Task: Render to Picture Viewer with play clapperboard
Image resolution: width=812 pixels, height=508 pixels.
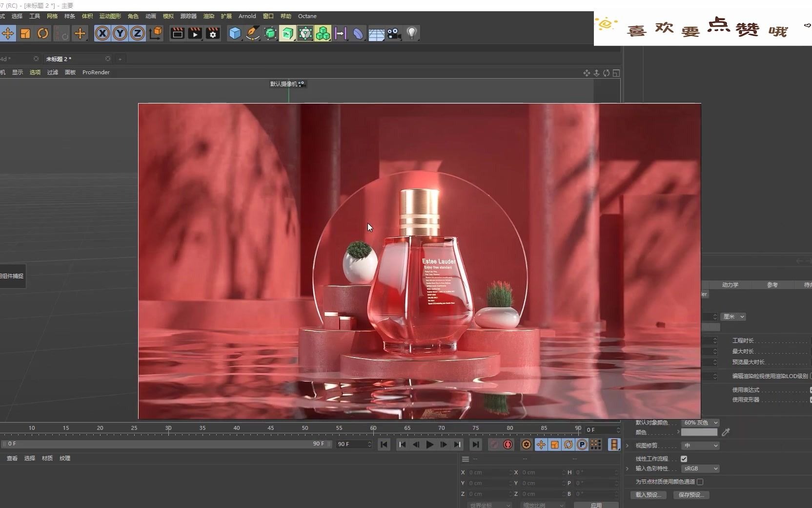Action: (195, 34)
